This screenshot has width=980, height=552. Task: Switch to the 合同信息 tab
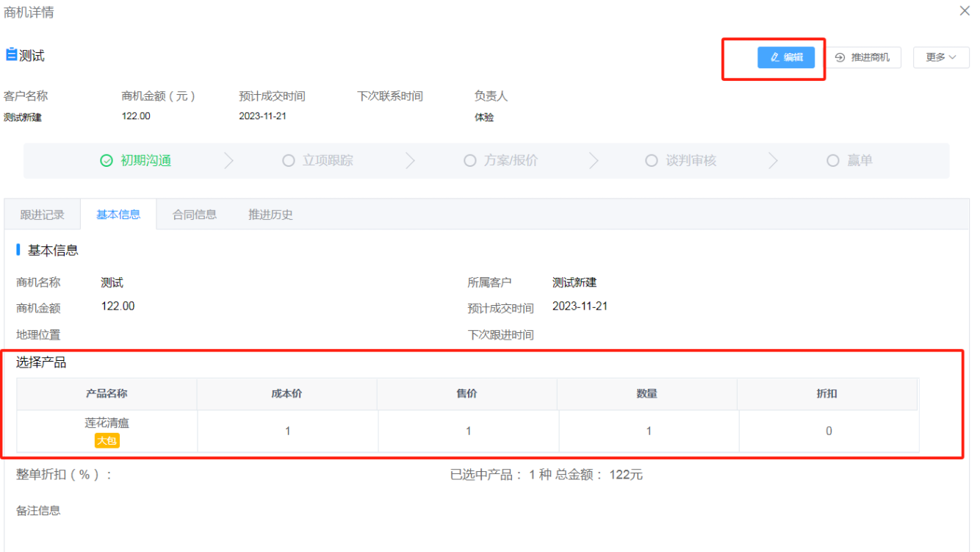click(194, 214)
